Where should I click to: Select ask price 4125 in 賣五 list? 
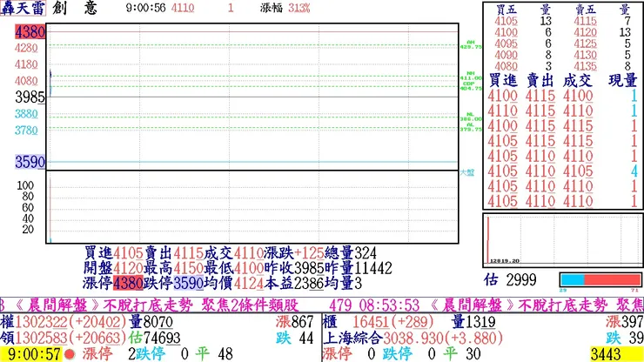586,44
